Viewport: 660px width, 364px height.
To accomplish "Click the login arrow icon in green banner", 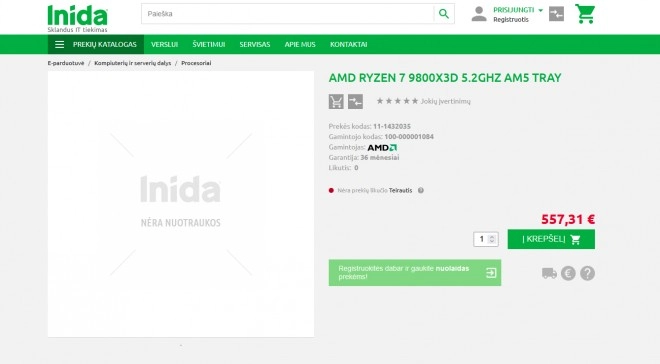I will [x=491, y=273].
